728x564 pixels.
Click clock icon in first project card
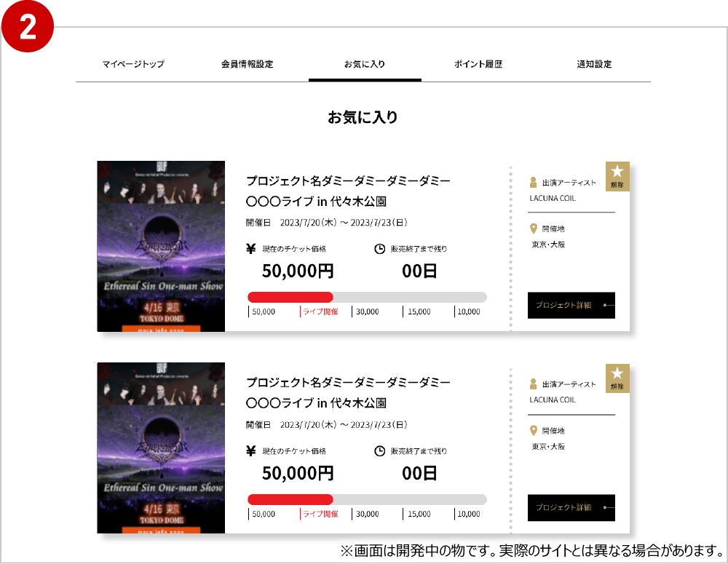[x=379, y=249]
